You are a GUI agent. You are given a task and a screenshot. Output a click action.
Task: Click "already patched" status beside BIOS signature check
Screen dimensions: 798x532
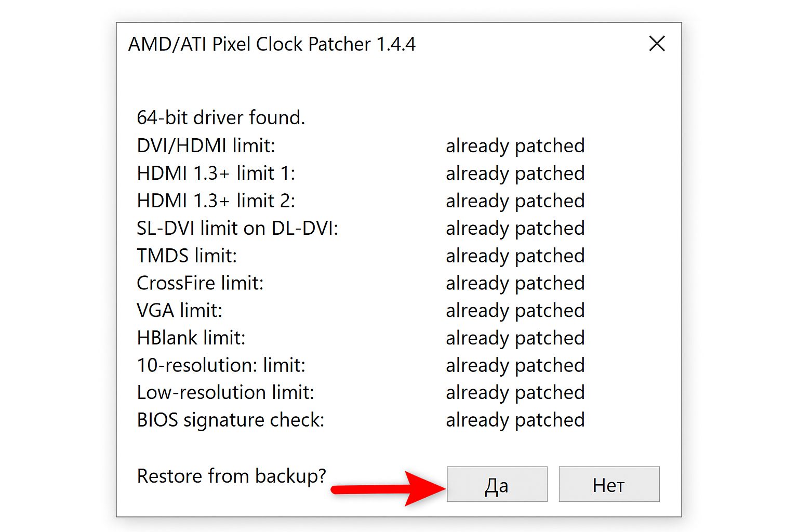pos(515,420)
